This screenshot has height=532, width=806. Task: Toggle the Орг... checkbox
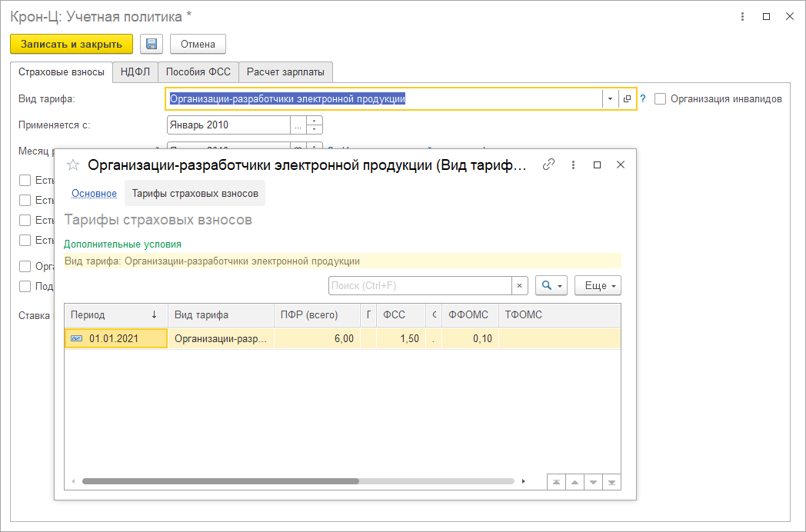(25, 266)
